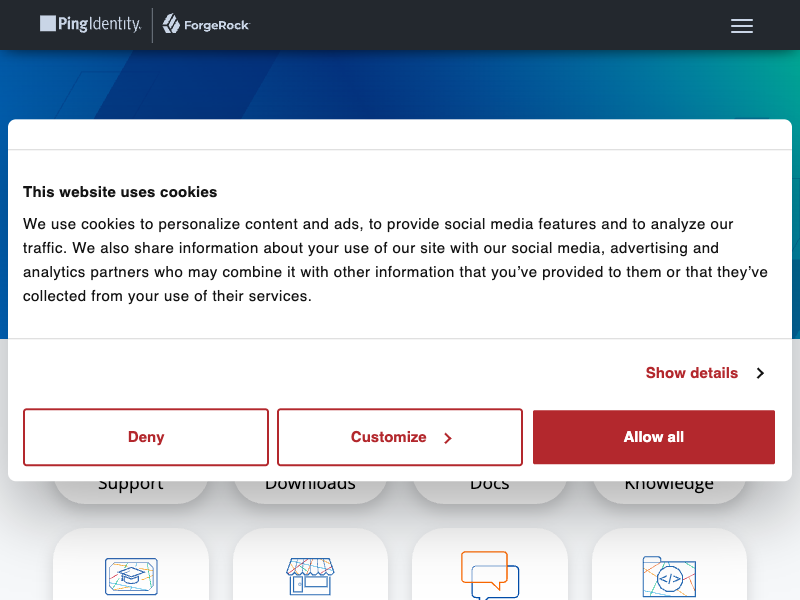This screenshot has height=600, width=800.
Task: Open the hamburger navigation menu
Action: coord(741,26)
